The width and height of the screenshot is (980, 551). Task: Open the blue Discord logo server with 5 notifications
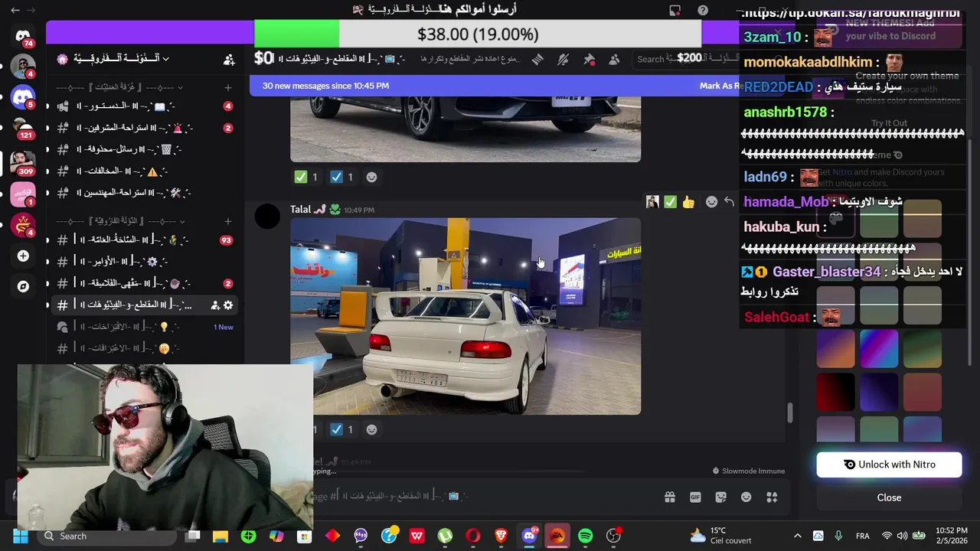[23, 97]
